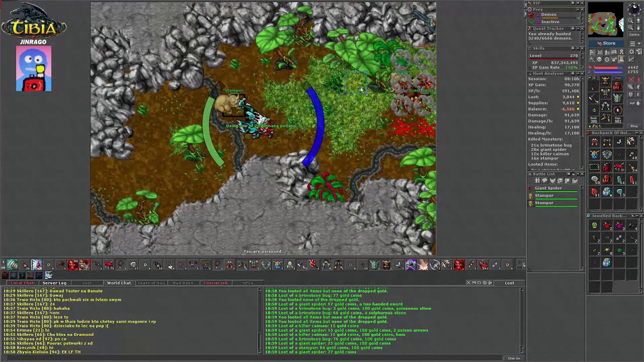Open the skills list control icon

[592, 52]
